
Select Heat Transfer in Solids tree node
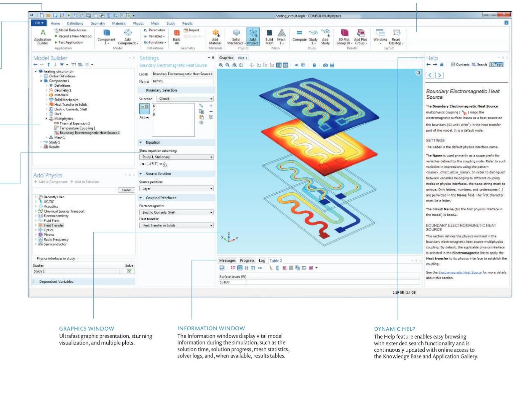(68, 104)
